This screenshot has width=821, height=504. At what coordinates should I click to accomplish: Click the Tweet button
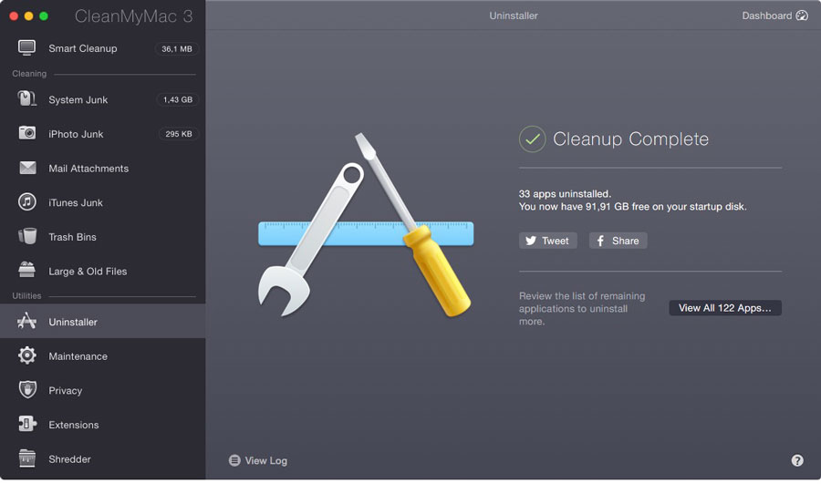(547, 241)
